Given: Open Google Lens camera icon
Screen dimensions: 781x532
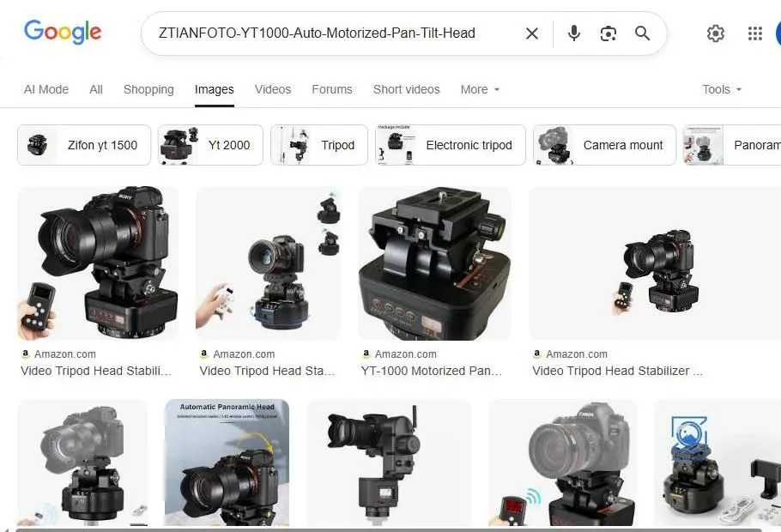Looking at the screenshot, I should [x=608, y=33].
